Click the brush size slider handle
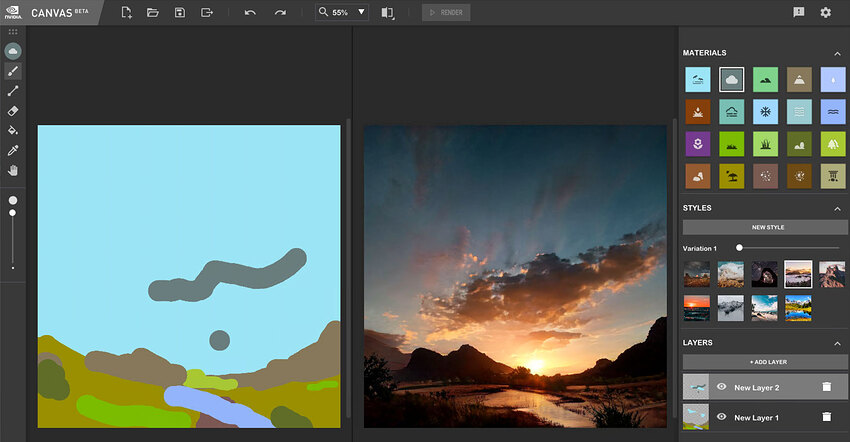The image size is (850, 442). coord(12,213)
